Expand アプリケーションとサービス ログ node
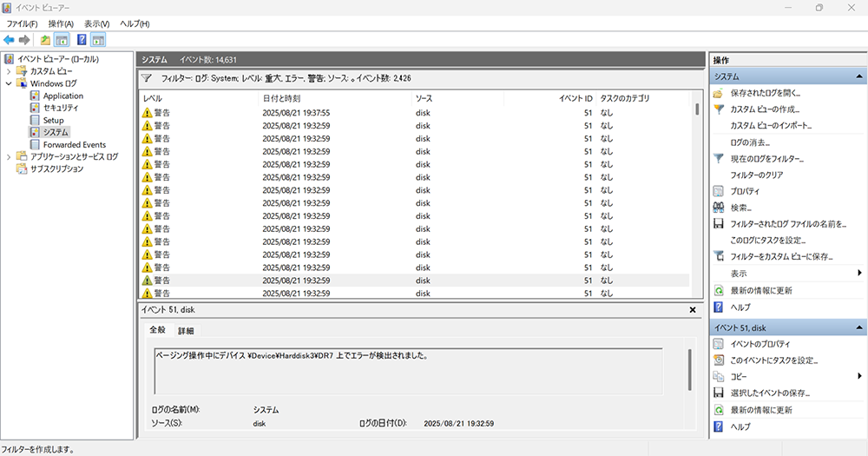868x456 pixels. (9, 156)
